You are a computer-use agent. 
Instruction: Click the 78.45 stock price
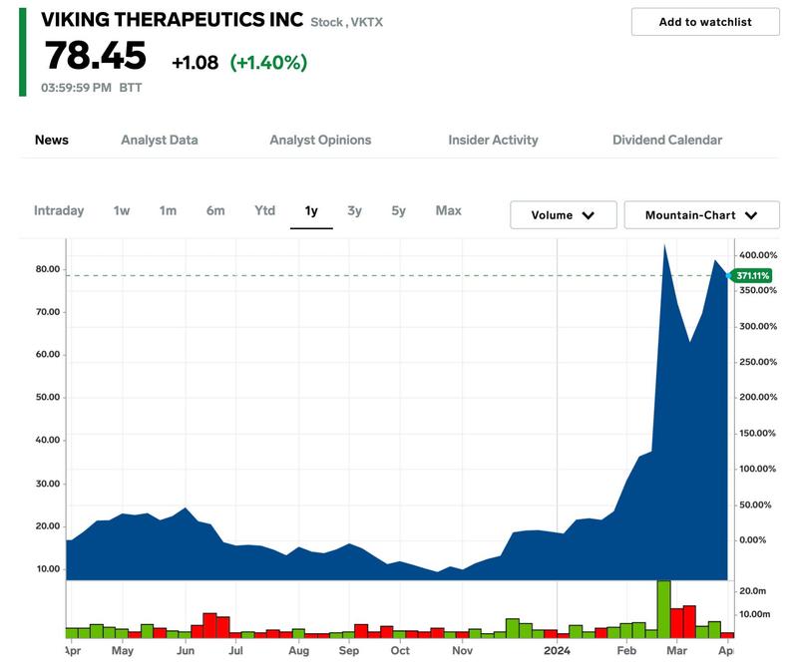tap(96, 56)
